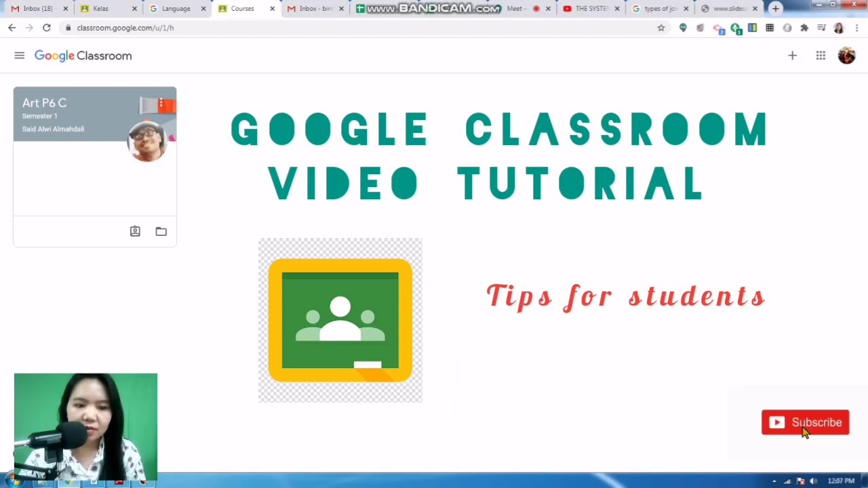Click teacher name Said Alwi Almahdali

(53, 129)
